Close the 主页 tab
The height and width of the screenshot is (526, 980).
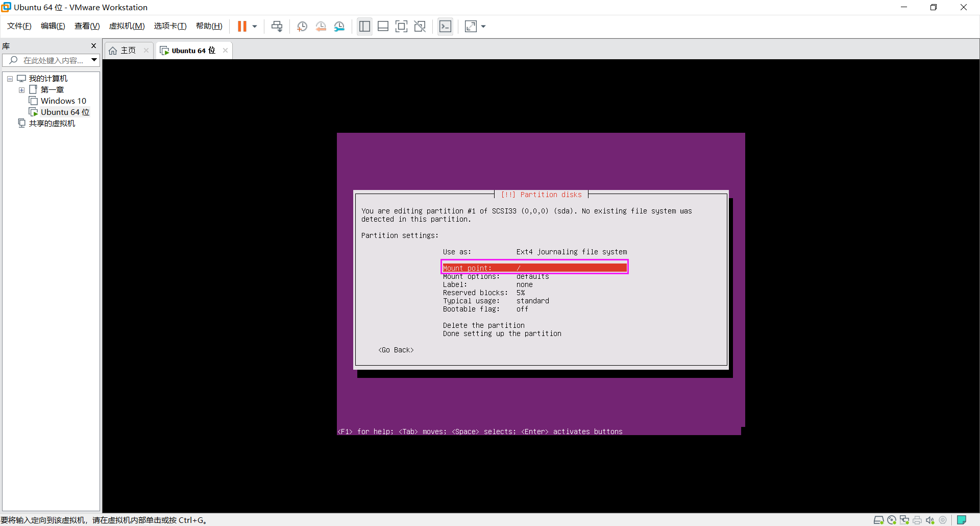[x=146, y=50]
